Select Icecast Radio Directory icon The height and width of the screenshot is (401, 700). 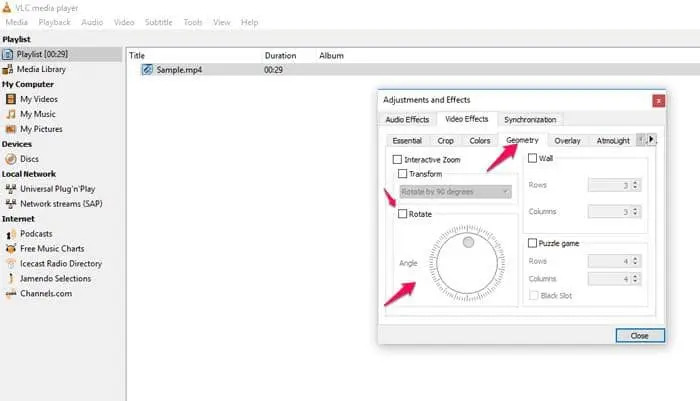point(10,263)
